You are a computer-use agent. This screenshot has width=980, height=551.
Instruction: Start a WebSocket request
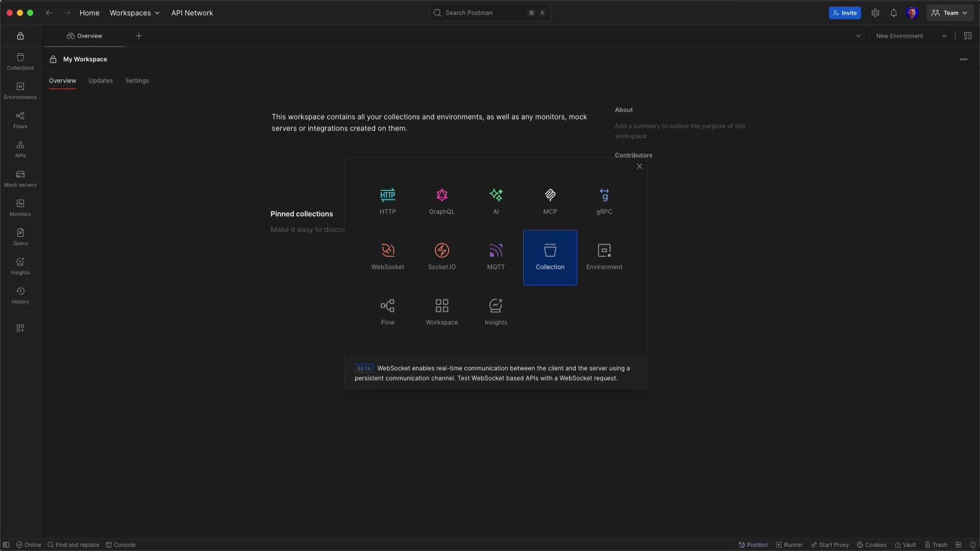coord(387,257)
